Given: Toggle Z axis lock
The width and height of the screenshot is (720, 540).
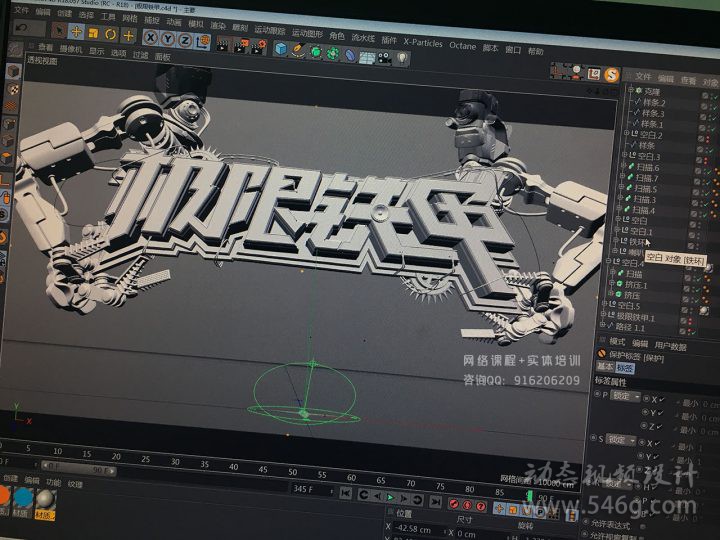Looking at the screenshot, I should click(x=185, y=40).
